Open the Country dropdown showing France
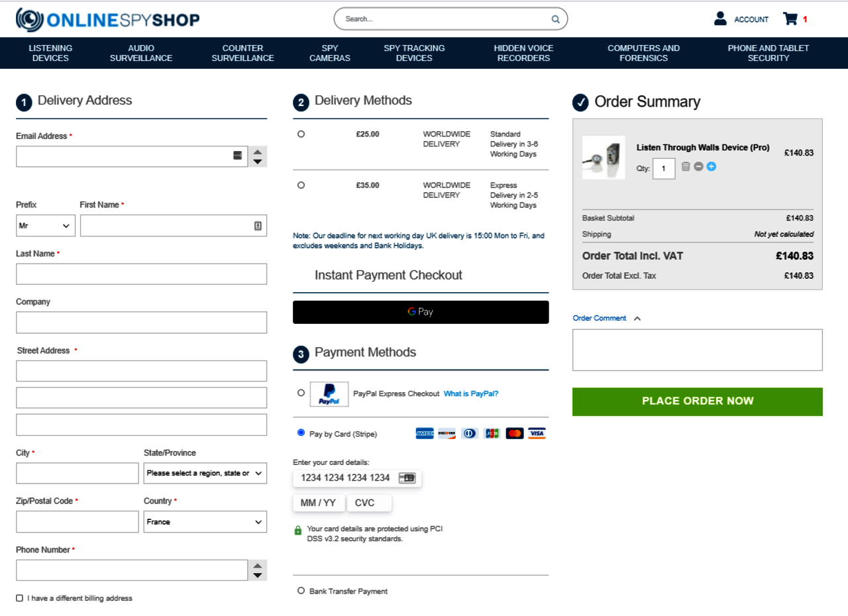 [205, 522]
